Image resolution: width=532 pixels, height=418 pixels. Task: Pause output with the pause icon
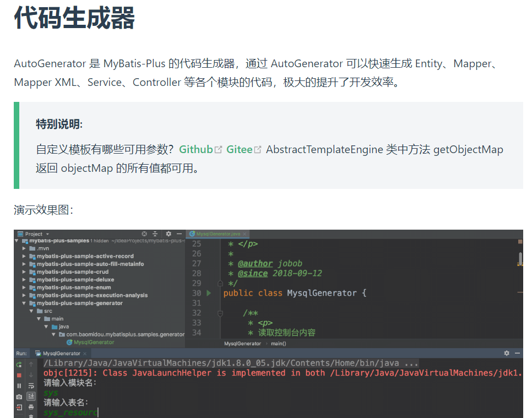point(19,386)
